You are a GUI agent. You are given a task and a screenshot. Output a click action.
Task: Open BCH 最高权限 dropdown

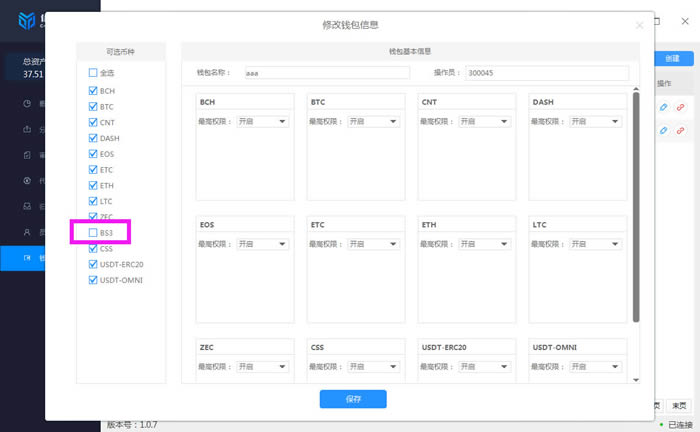[262, 121]
